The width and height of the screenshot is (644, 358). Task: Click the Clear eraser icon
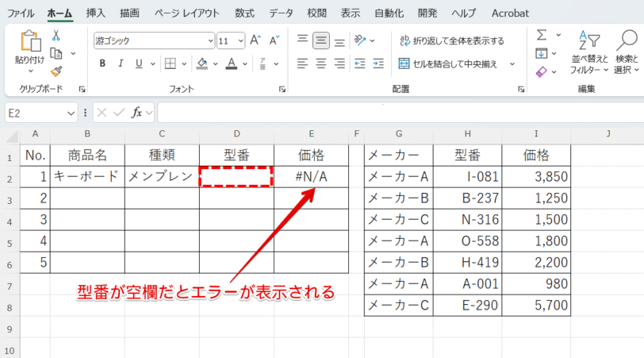[x=542, y=72]
